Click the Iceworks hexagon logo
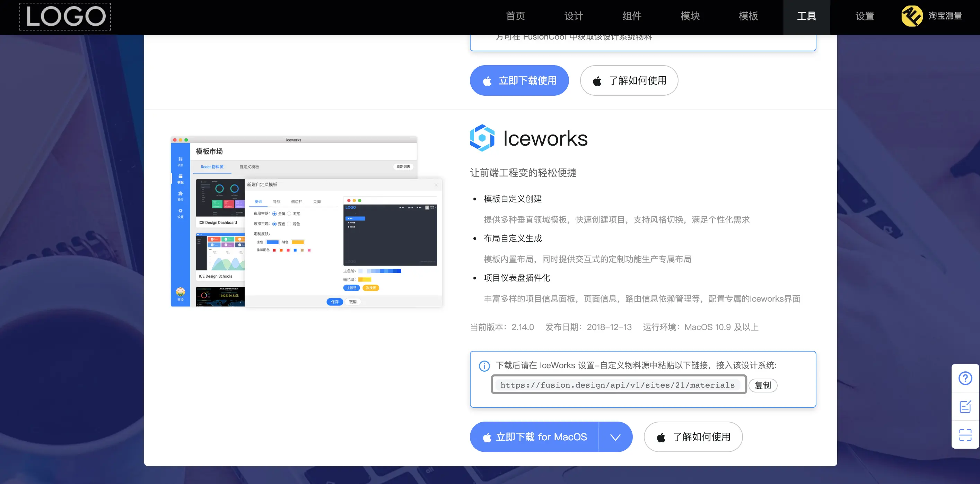This screenshot has width=980, height=484. point(482,138)
